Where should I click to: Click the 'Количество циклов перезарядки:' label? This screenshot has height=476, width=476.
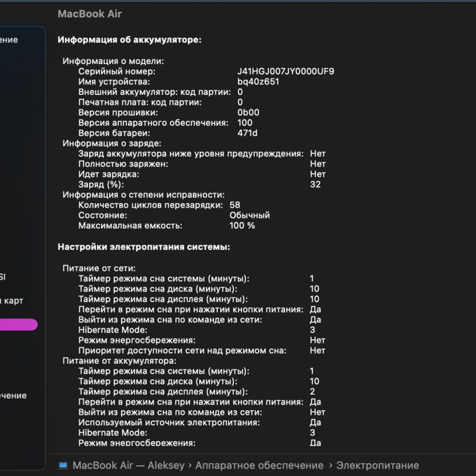(151, 205)
